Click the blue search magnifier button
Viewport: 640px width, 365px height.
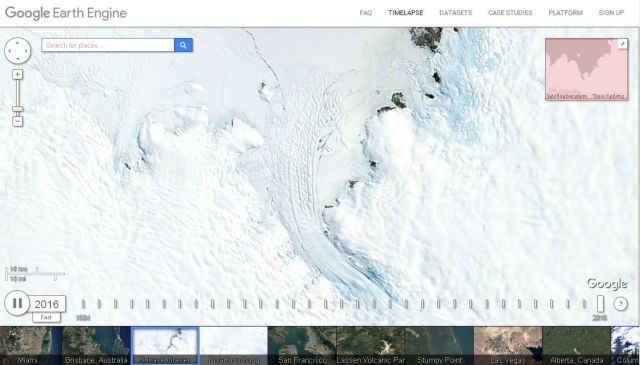click(183, 45)
